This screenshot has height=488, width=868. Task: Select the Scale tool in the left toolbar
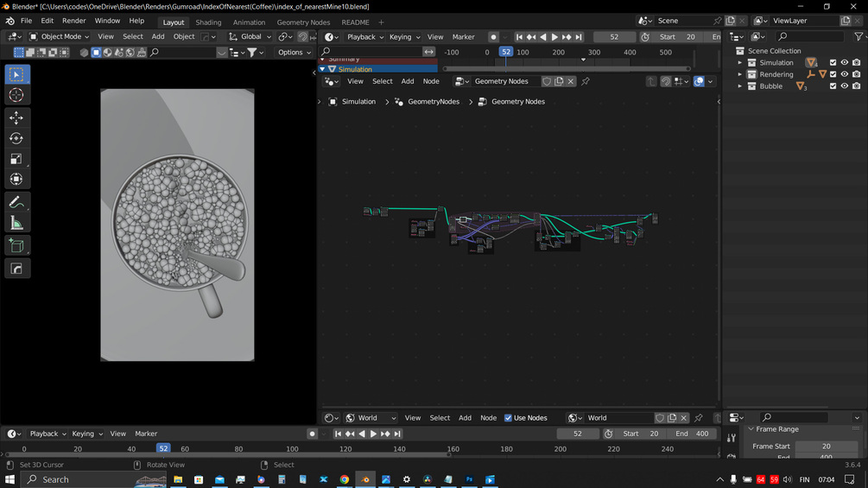pyautogui.click(x=16, y=159)
